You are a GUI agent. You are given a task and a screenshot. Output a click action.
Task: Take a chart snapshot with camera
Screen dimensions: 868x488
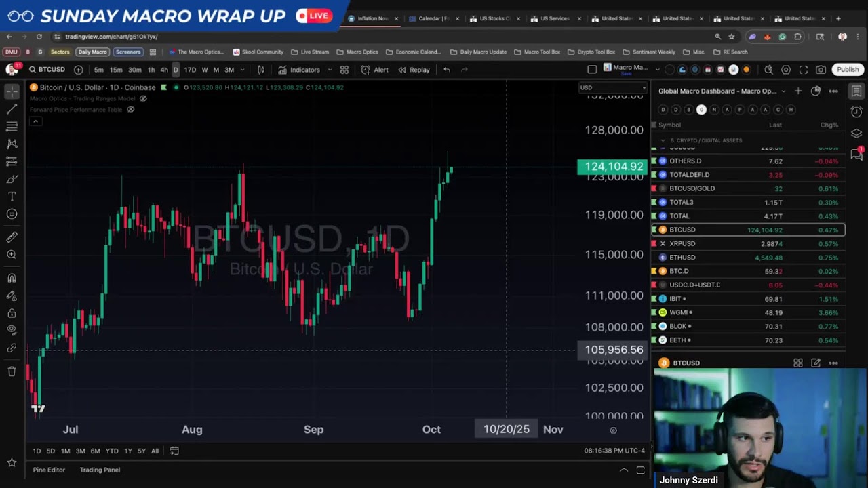(821, 70)
